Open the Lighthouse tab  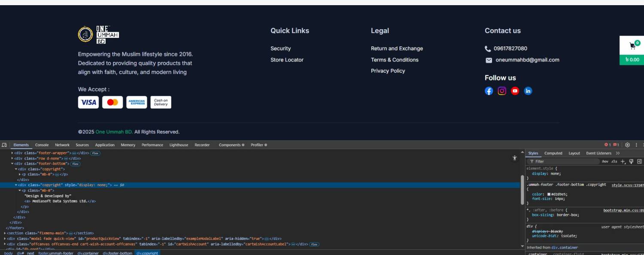[179, 145]
